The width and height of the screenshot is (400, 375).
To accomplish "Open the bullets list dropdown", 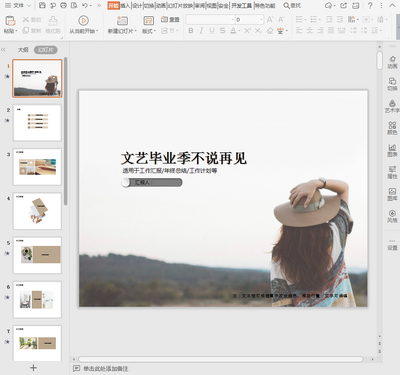I will [305, 20].
